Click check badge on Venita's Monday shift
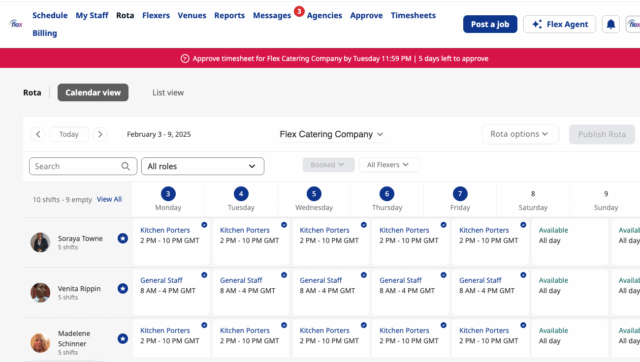 click(x=204, y=275)
